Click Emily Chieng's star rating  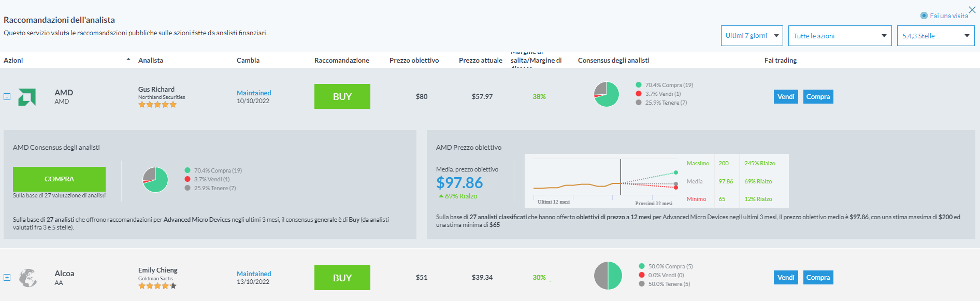[x=157, y=286]
